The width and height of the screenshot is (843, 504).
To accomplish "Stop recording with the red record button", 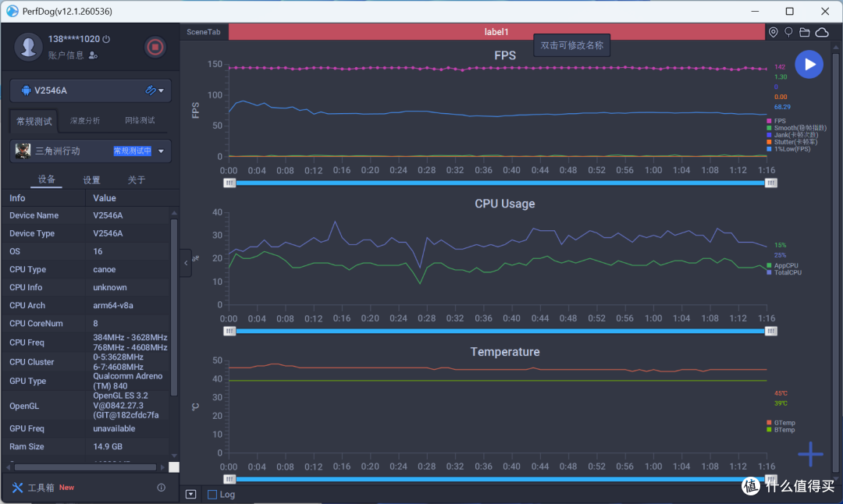I will coord(155,48).
